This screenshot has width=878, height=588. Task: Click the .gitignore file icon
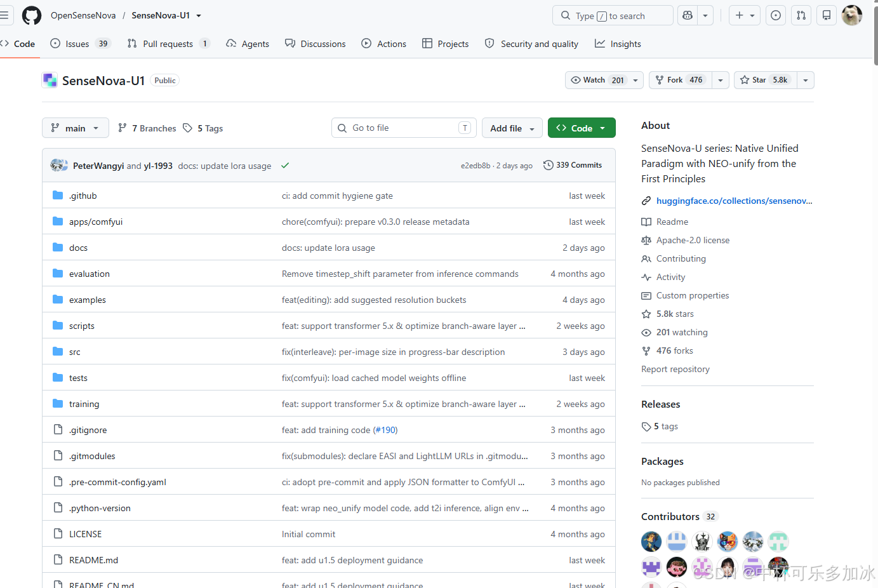tap(58, 430)
